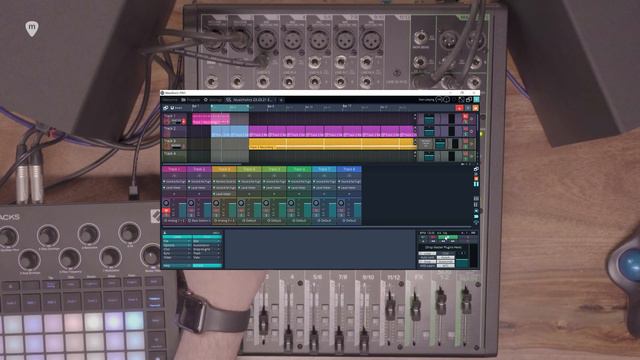Toggle the solo button on Track 3 row
640x360 pixels.
tap(465, 146)
